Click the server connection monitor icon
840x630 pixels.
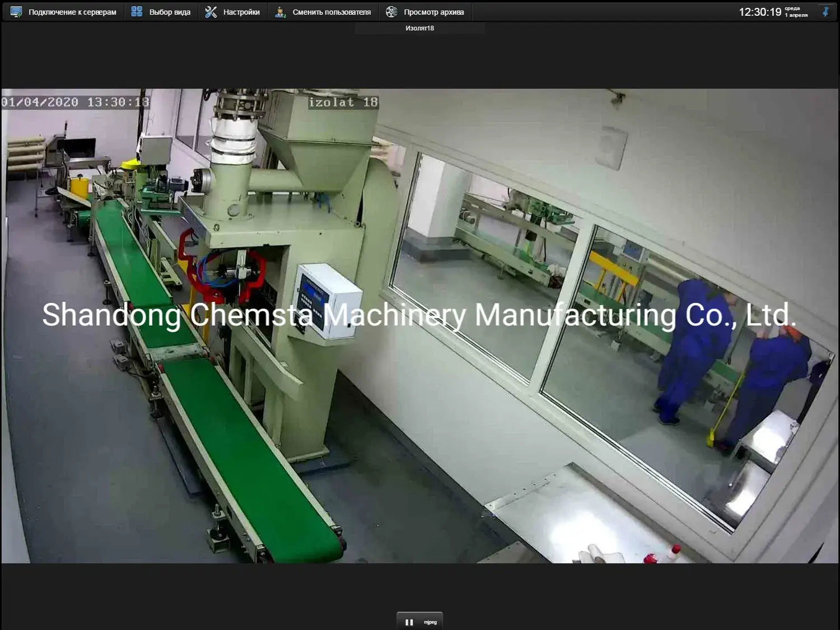(x=16, y=12)
